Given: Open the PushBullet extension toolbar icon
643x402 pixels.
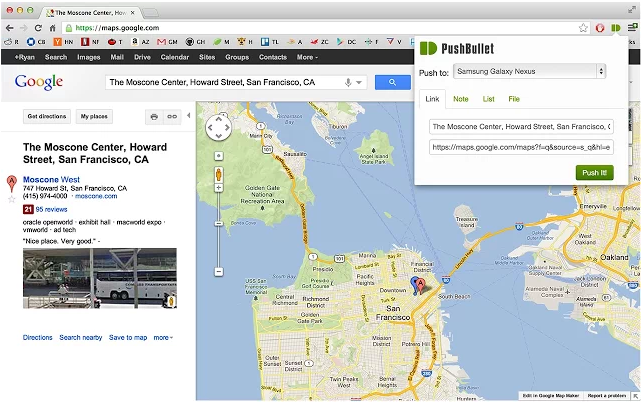Looking at the screenshot, I should click(616, 28).
